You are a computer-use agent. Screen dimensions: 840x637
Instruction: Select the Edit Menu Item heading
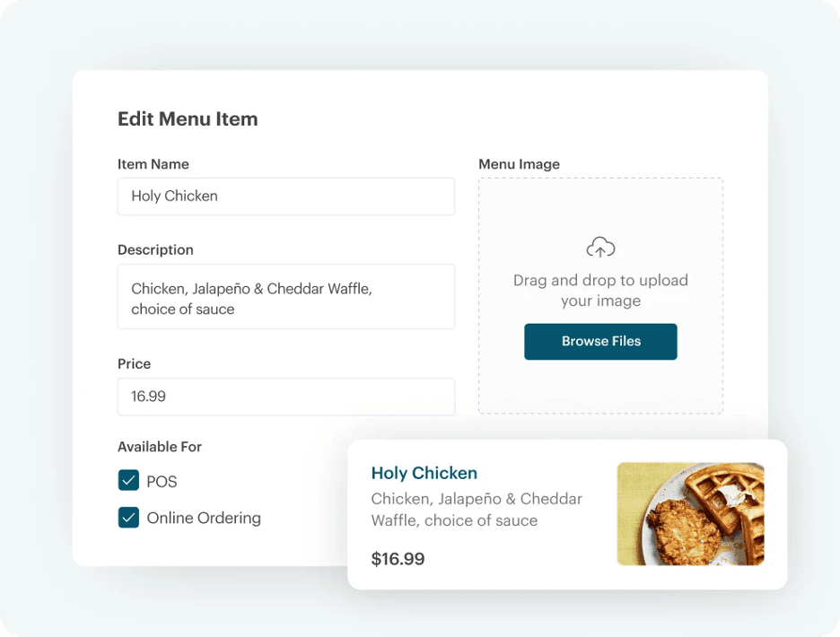(187, 118)
